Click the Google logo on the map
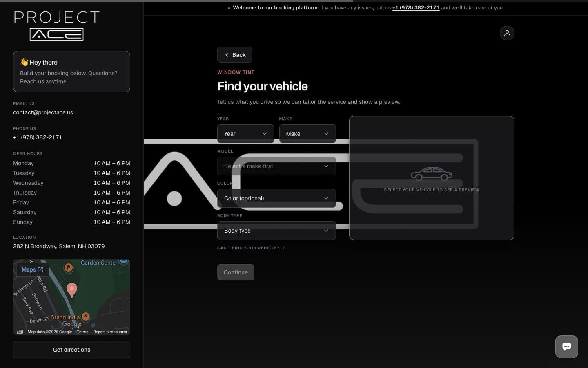Image resolution: width=588 pixels, height=368 pixels. coord(72,324)
